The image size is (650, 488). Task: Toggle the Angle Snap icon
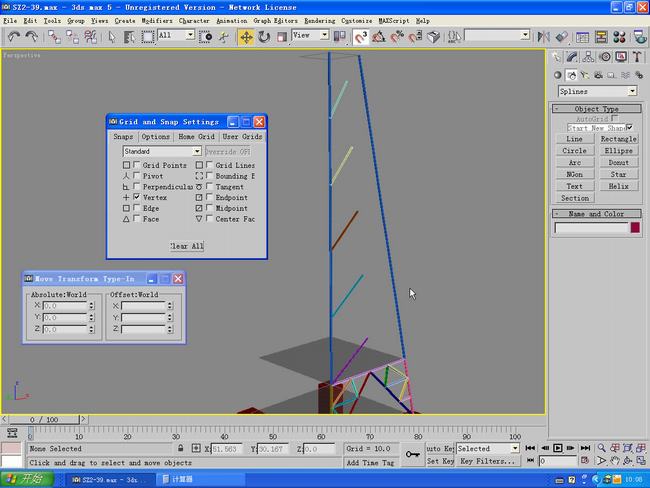(x=378, y=37)
